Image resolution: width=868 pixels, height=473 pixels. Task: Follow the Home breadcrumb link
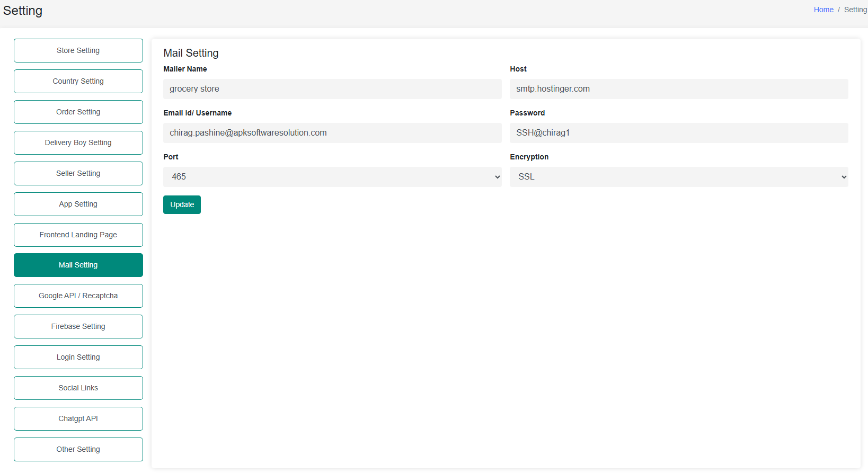tap(823, 10)
